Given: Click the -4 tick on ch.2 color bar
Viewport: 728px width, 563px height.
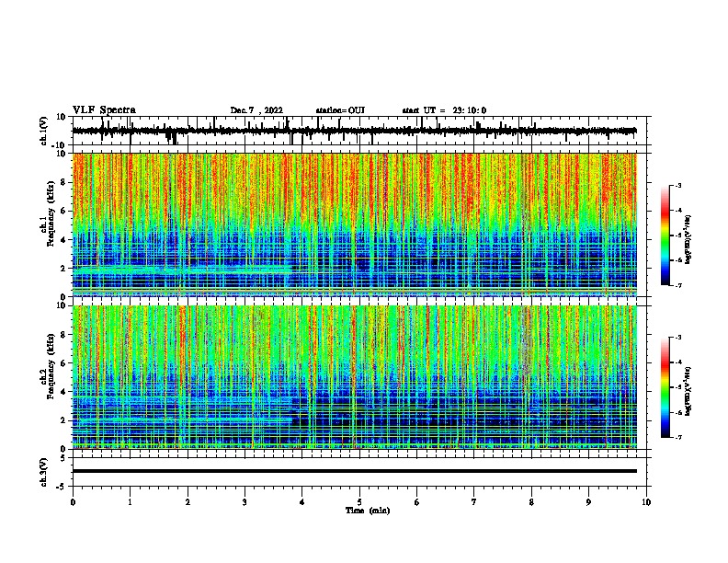Looking at the screenshot, I should click(677, 362).
